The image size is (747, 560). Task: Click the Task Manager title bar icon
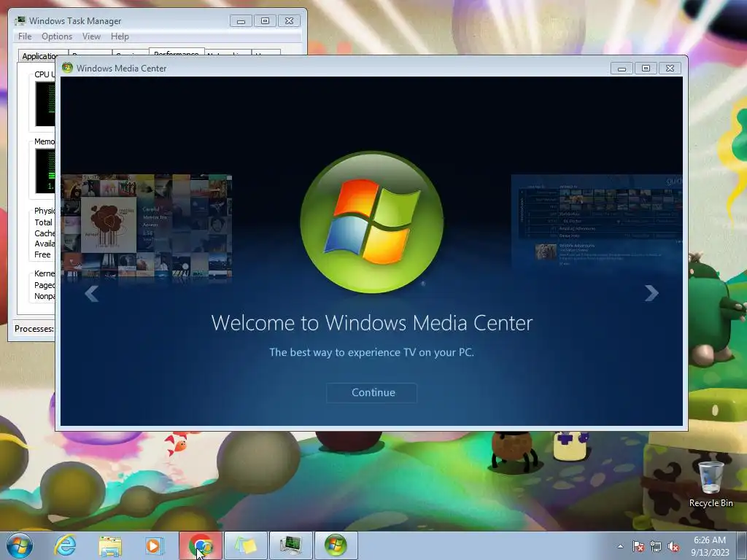pyautogui.click(x=20, y=21)
